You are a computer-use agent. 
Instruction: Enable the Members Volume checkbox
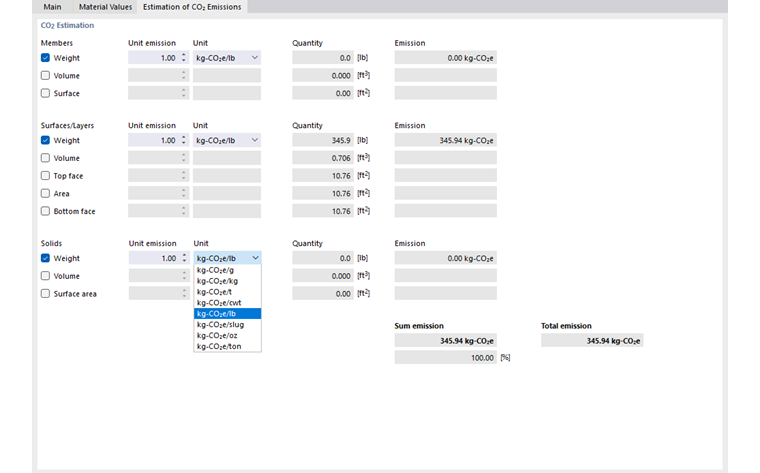(x=45, y=76)
